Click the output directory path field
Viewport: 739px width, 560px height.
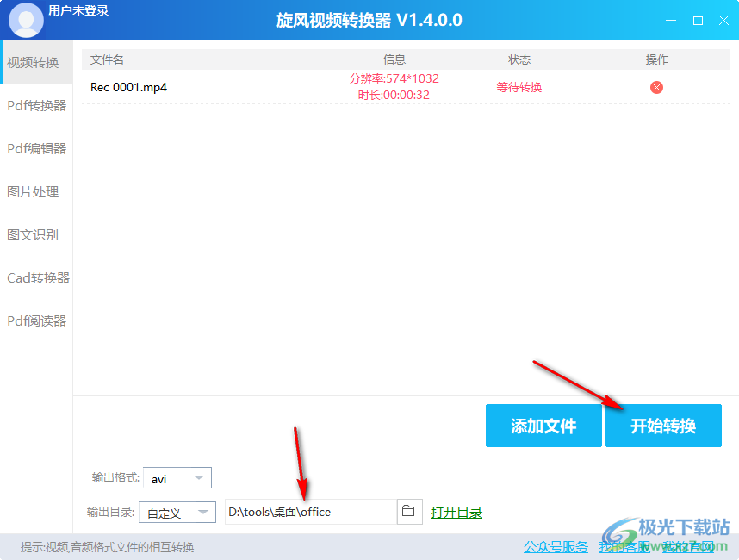point(310,511)
